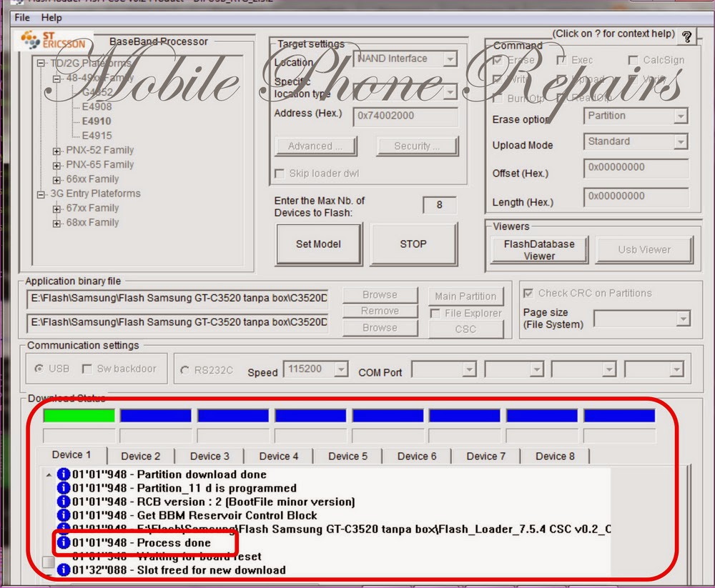Toggle the Exec command checkbox
715x588 pixels.
coord(561,60)
